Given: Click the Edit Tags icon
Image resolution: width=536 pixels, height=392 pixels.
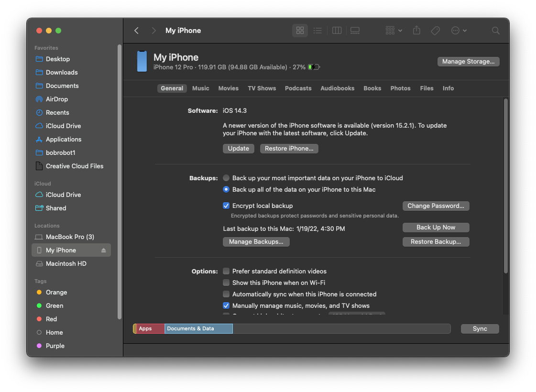Looking at the screenshot, I should 435,31.
